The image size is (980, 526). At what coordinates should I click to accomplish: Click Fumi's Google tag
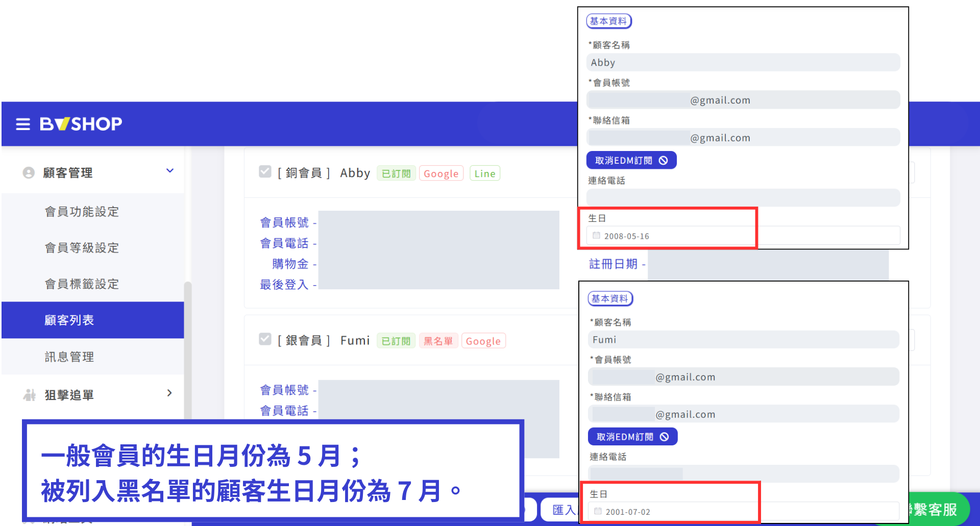pos(483,341)
